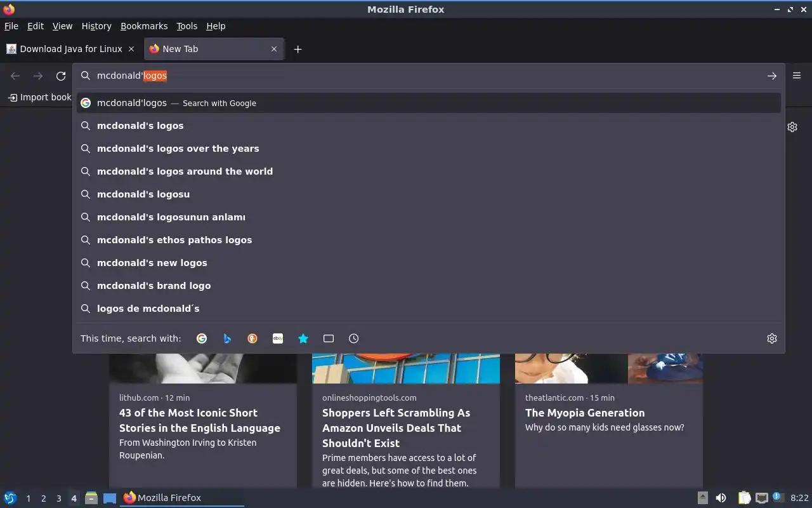This screenshot has height=508, width=812.
Task: Open the Edit menu
Action: [36, 26]
